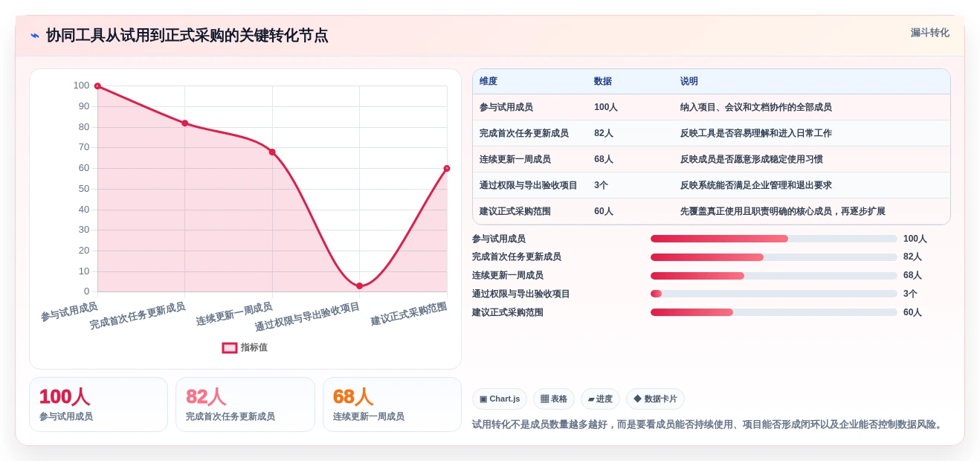The image size is (980, 461).
Task: Click the lightning icon beside the title
Action: point(34,36)
